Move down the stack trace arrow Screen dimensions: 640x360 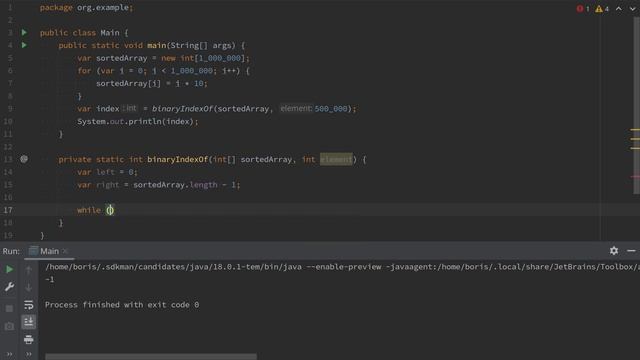click(x=29, y=287)
